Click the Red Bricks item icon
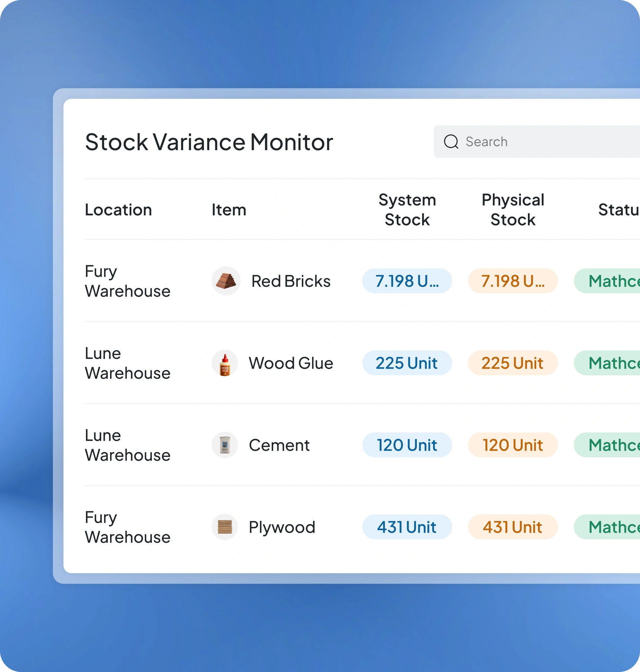 point(226,281)
